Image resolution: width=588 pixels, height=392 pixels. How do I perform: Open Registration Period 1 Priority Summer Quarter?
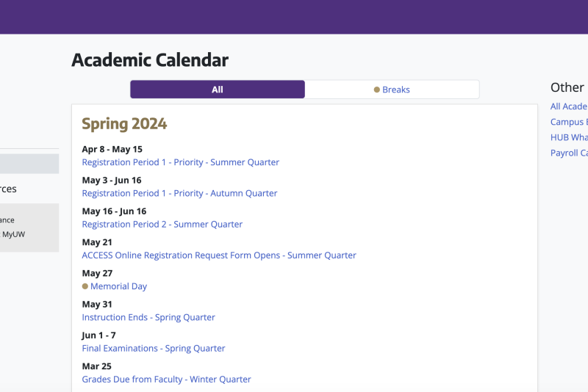[180, 162]
